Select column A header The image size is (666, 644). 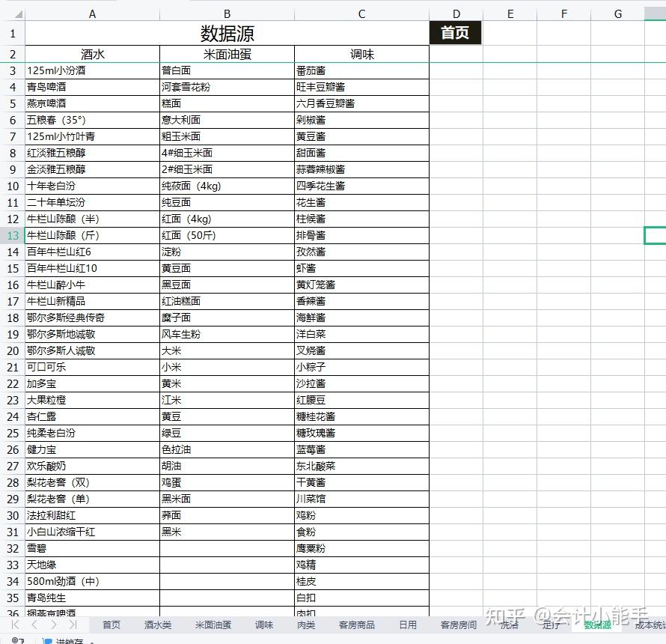tap(92, 14)
